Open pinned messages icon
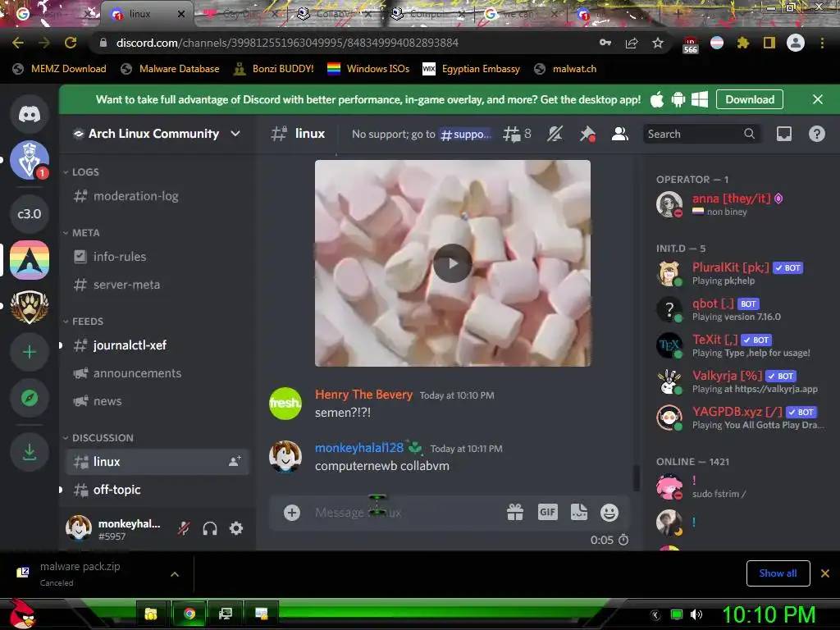 (x=587, y=134)
